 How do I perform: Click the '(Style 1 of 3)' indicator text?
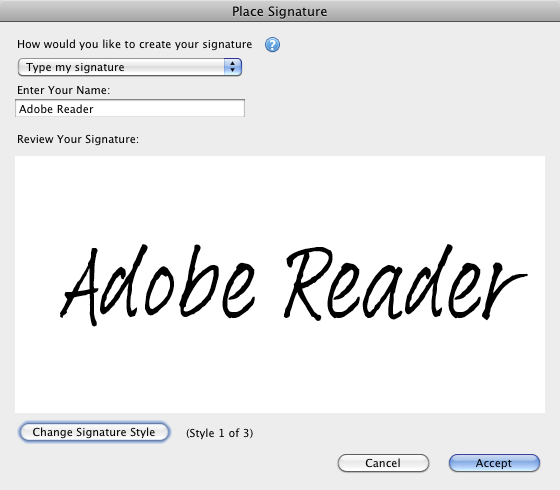pos(220,433)
